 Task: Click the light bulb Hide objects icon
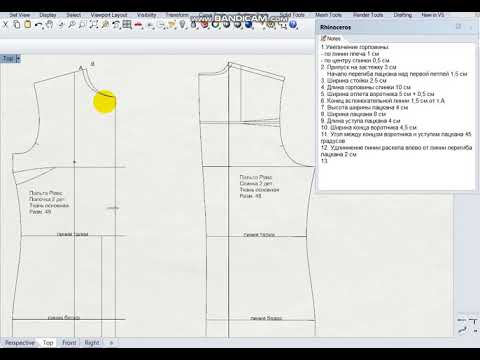click(182, 25)
